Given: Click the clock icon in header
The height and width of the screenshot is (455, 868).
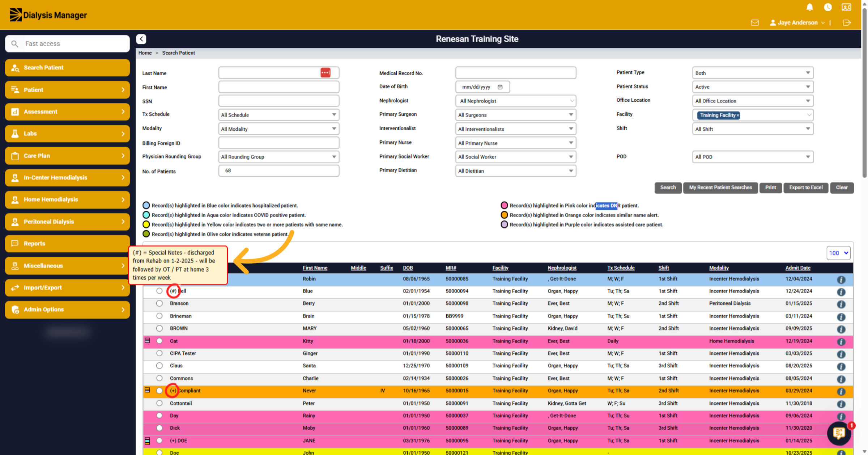Looking at the screenshot, I should (827, 7).
